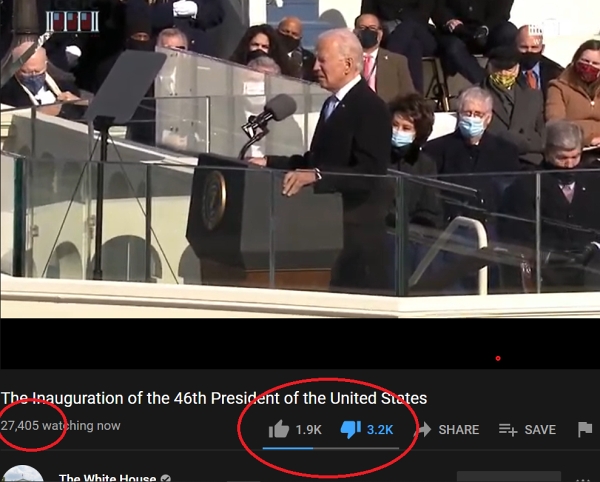The image size is (600, 482).
Task: Click the report flag icon
Action: pyautogui.click(x=585, y=429)
